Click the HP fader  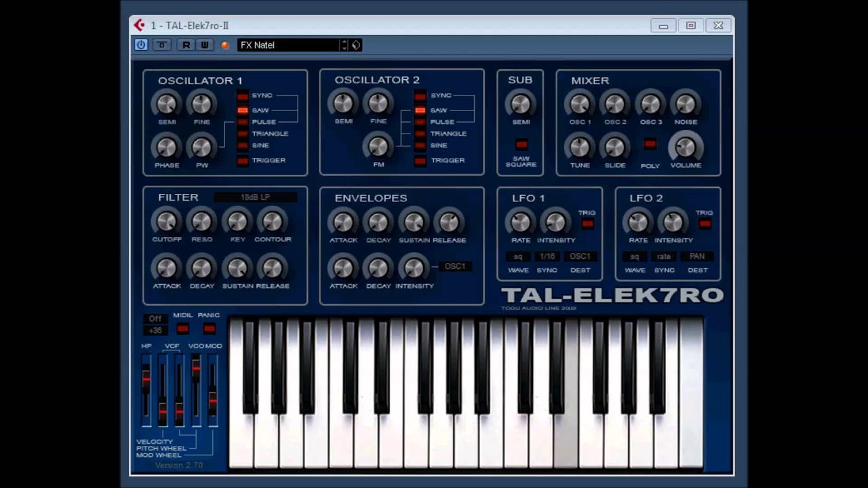[x=146, y=380]
